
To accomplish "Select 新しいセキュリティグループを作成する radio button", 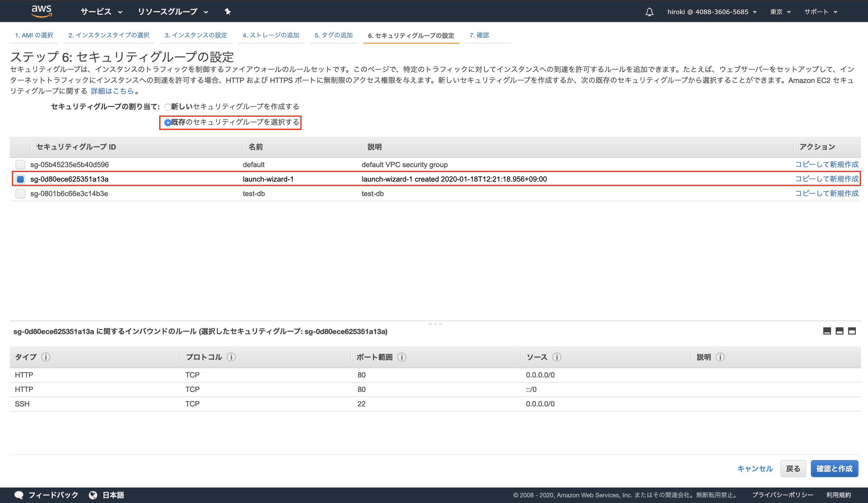I will [x=168, y=107].
